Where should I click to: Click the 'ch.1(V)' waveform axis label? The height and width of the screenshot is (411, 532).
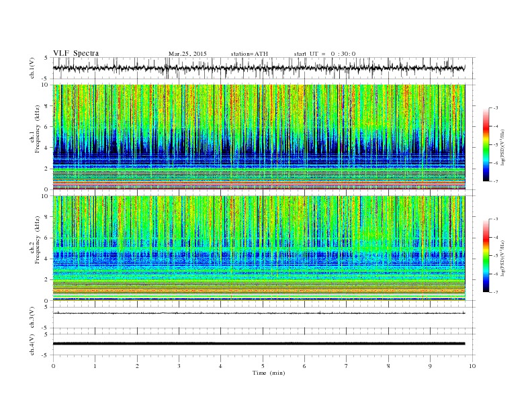(32, 68)
